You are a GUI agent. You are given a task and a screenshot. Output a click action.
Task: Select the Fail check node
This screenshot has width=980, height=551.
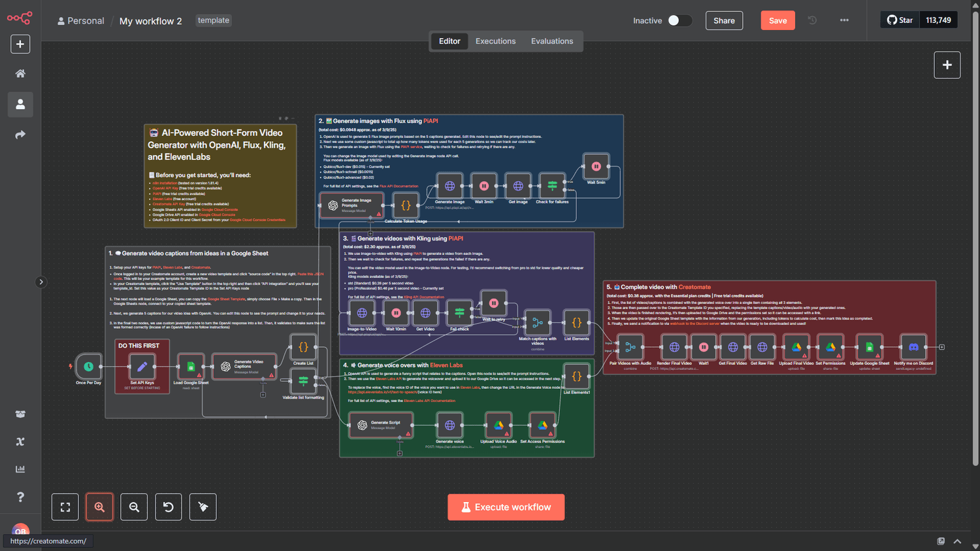click(x=459, y=313)
